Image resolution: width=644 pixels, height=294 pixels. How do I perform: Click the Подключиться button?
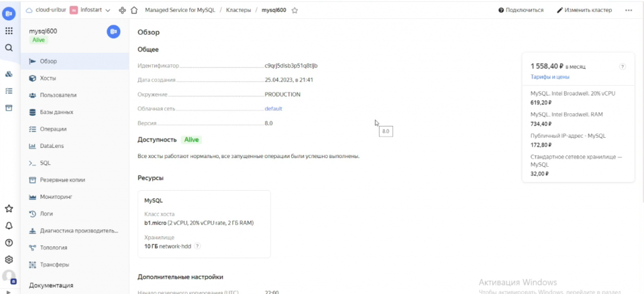(x=521, y=10)
